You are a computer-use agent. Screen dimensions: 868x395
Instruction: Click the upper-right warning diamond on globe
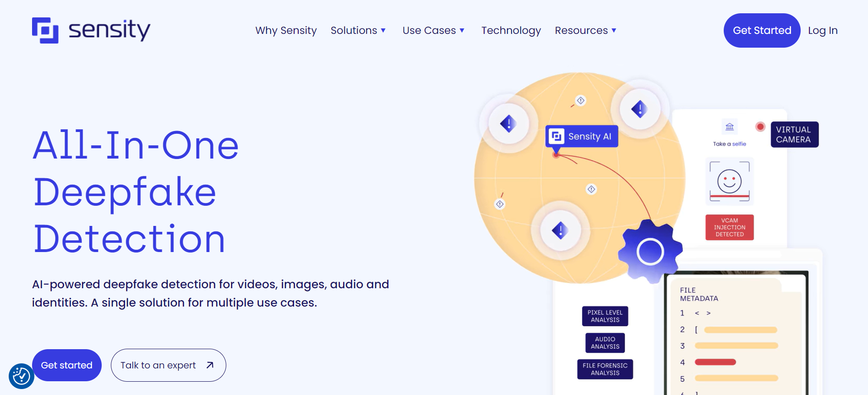[640, 109]
